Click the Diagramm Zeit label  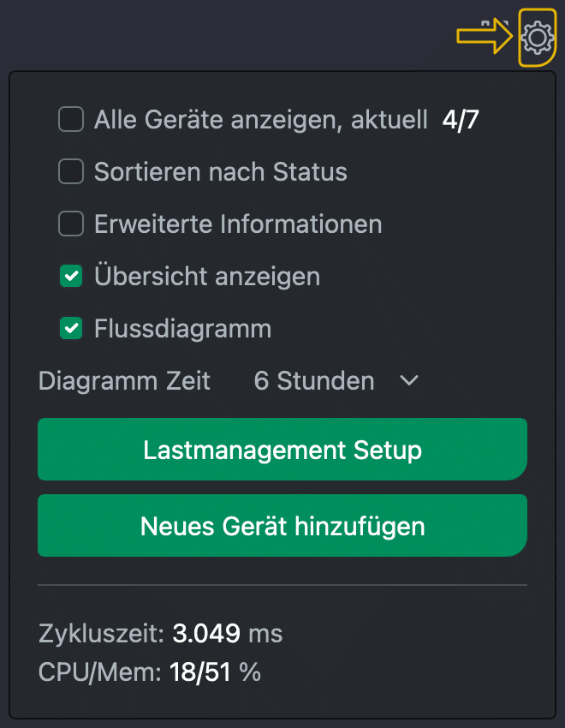coord(124,380)
